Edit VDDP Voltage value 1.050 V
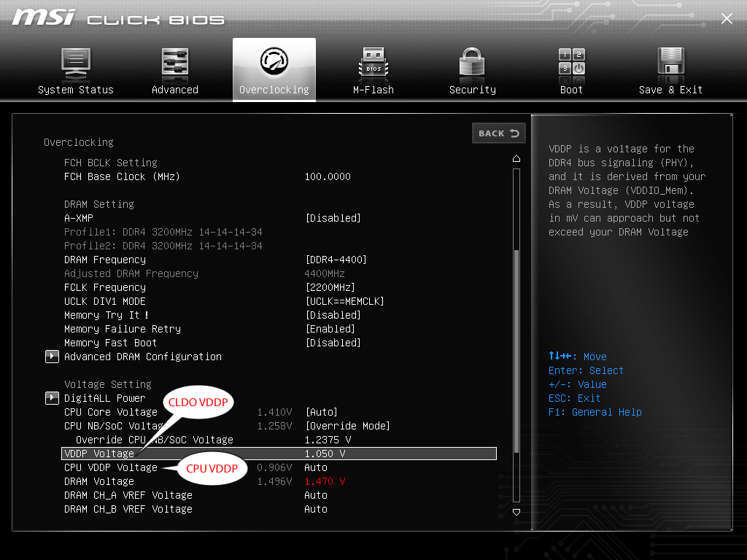The width and height of the screenshot is (747, 560). (325, 454)
